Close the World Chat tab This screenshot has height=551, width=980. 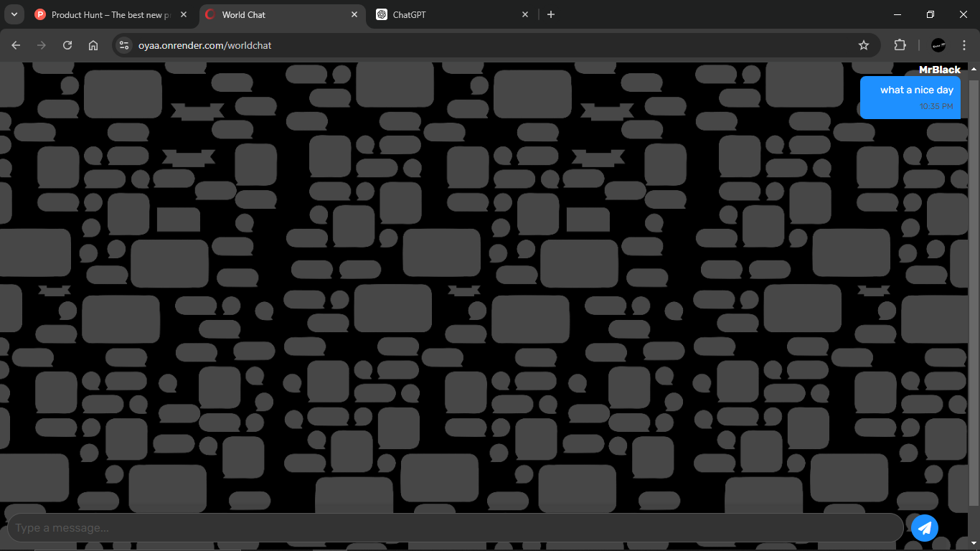[354, 14]
